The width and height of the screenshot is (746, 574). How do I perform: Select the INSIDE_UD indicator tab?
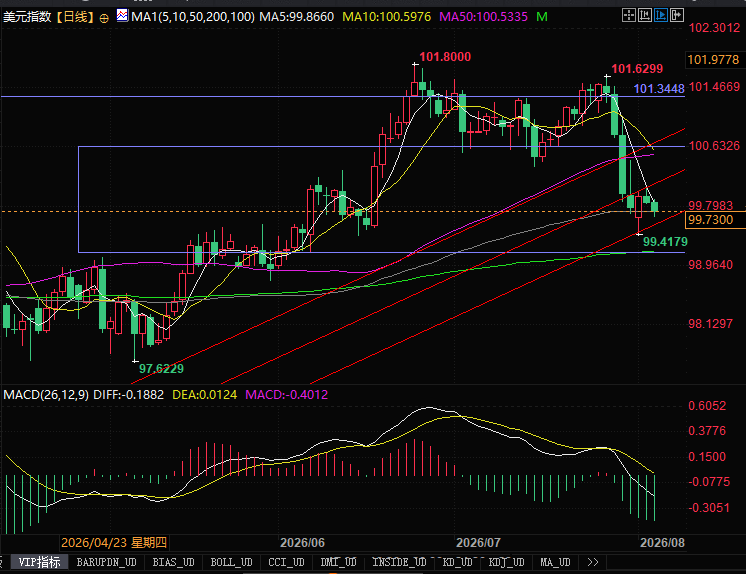399,562
